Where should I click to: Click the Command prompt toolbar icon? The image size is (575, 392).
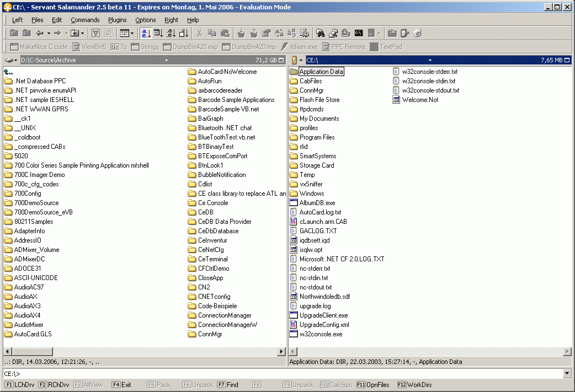point(359,33)
